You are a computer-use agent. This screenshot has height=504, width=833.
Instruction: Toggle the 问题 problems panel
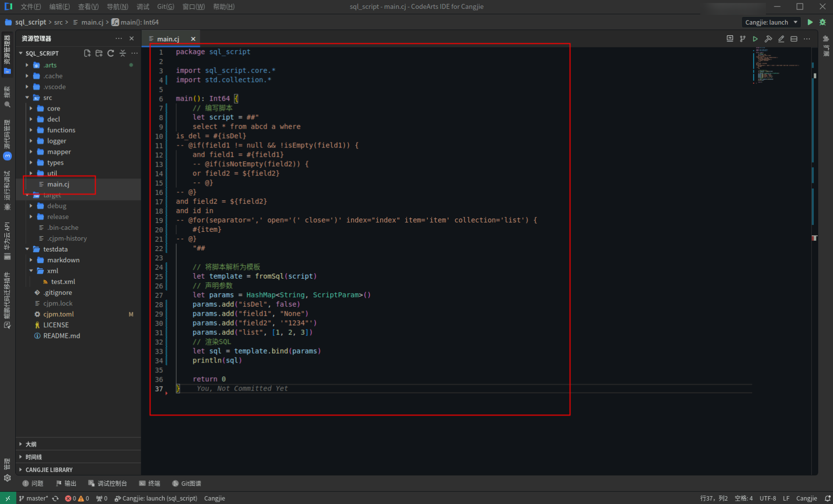pos(33,483)
